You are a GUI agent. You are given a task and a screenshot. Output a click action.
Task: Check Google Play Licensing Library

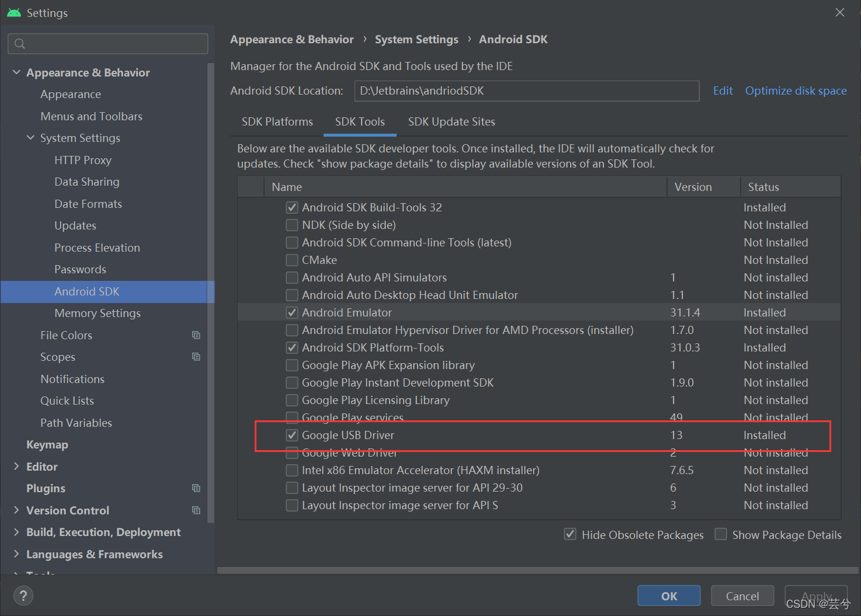tap(292, 400)
